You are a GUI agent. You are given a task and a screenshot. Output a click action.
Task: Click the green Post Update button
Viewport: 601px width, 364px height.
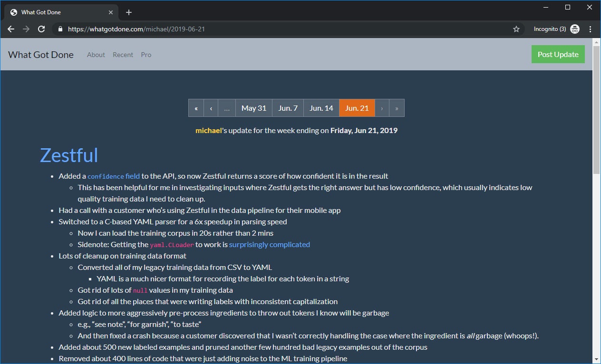558,54
